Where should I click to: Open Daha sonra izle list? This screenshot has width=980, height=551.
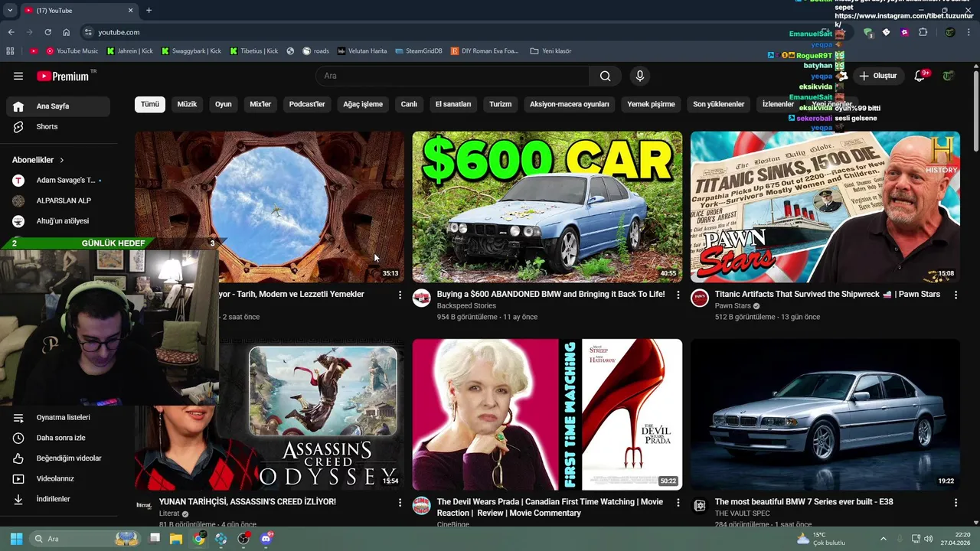pyautogui.click(x=58, y=438)
